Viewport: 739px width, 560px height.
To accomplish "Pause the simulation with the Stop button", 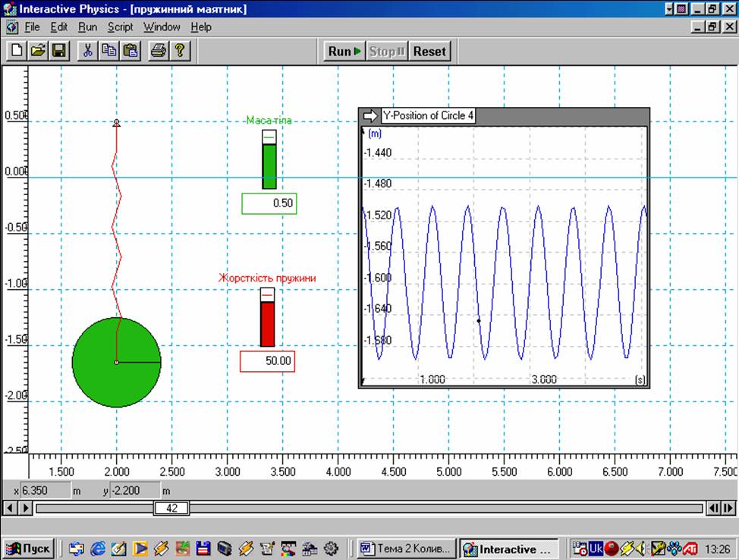I will tap(387, 51).
